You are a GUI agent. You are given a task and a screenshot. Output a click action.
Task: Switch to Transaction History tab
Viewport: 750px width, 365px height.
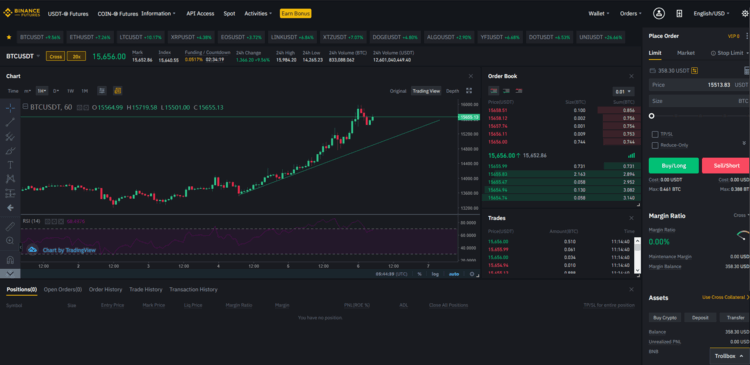tap(193, 289)
